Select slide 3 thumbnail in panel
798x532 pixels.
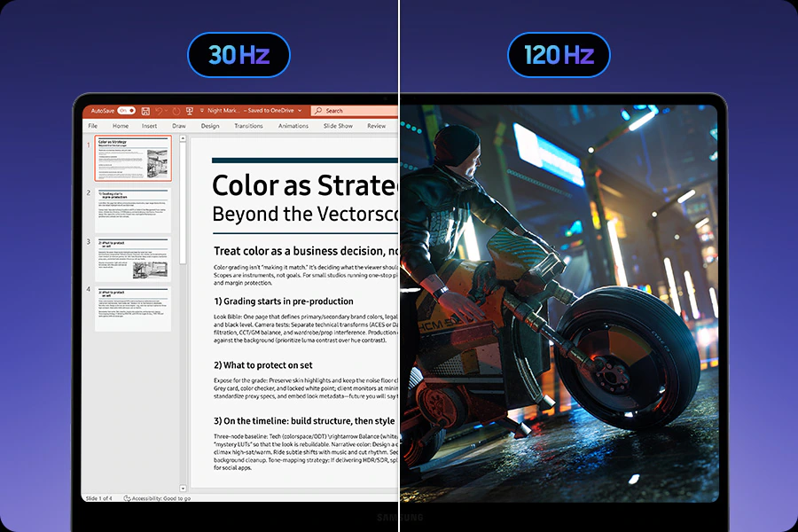(133, 259)
